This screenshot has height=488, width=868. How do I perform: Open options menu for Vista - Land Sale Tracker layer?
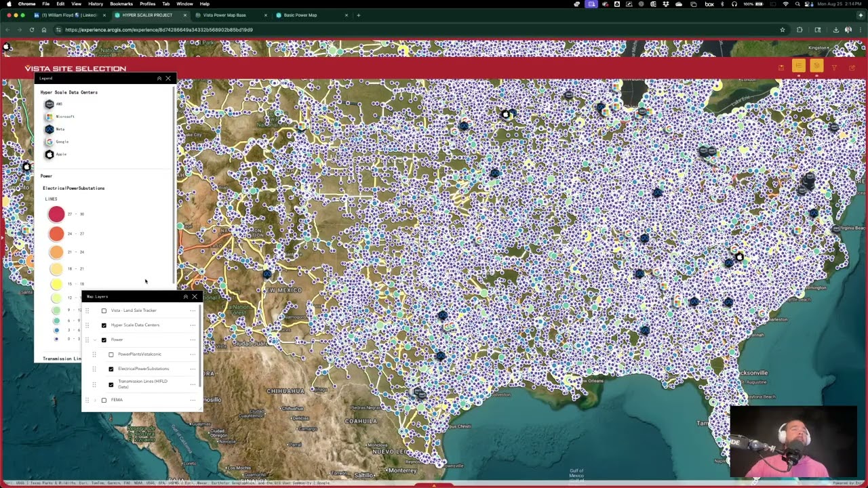tap(193, 310)
